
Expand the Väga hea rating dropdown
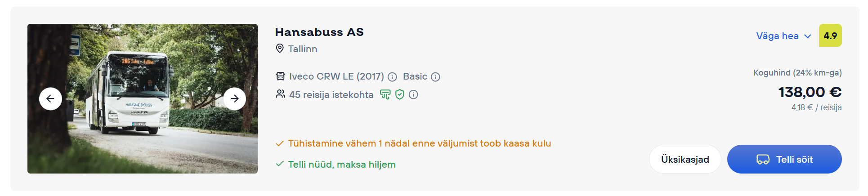point(777,36)
